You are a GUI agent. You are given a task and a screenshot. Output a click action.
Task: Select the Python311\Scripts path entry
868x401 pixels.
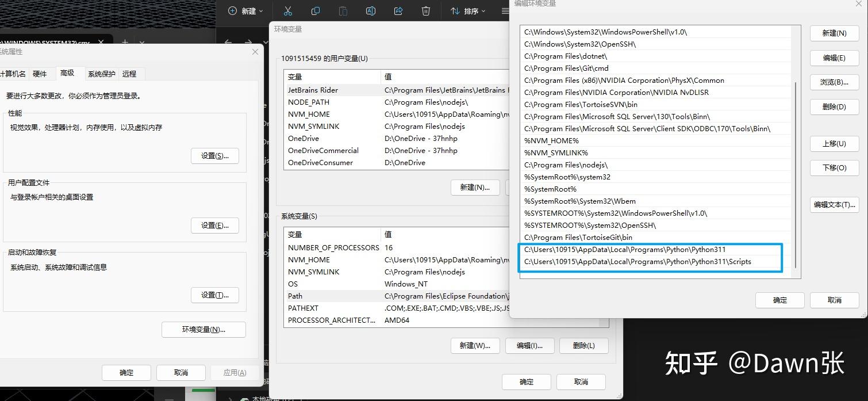point(655,262)
